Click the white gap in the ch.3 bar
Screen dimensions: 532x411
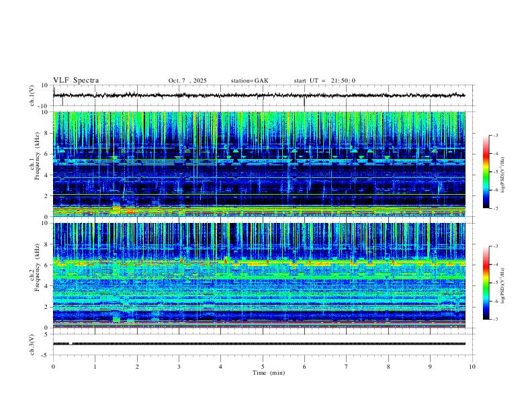71,344
